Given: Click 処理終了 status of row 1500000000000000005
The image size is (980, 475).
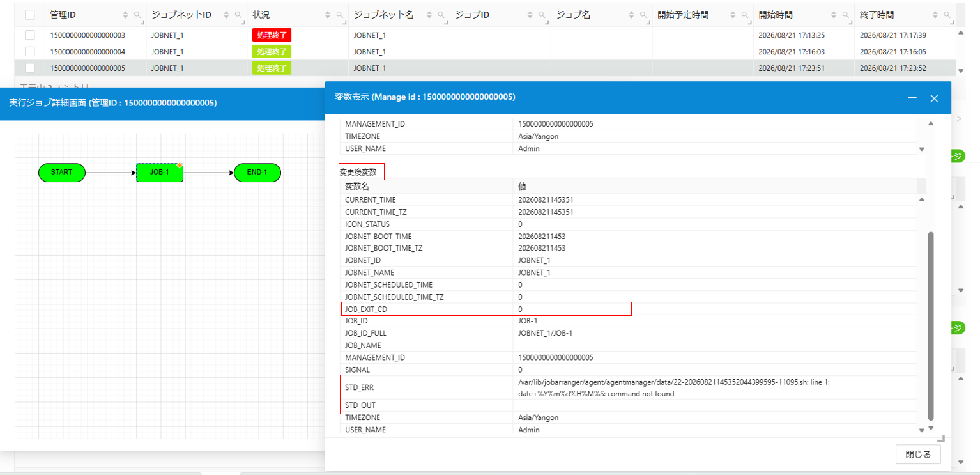Looking at the screenshot, I should [272, 68].
